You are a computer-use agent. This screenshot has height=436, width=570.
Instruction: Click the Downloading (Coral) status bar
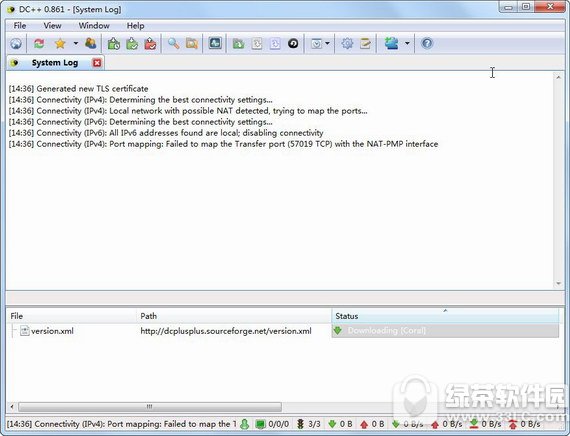tap(445, 331)
